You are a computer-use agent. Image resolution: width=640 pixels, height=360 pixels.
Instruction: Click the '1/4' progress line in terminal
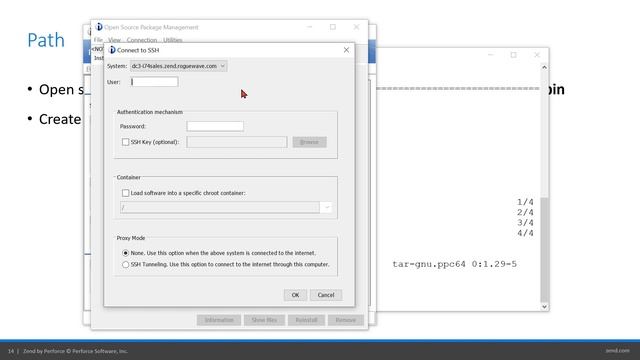[x=525, y=202]
